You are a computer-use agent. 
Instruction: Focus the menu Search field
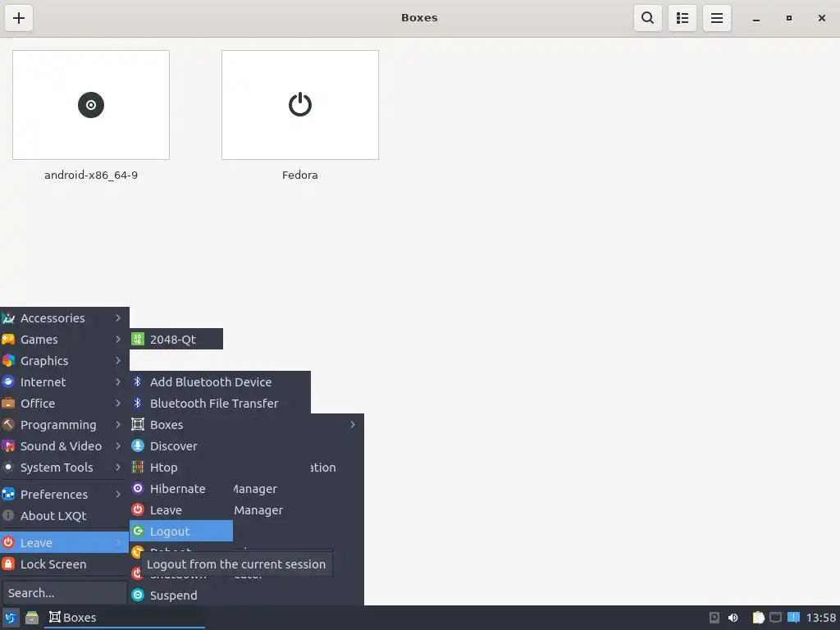point(64,593)
